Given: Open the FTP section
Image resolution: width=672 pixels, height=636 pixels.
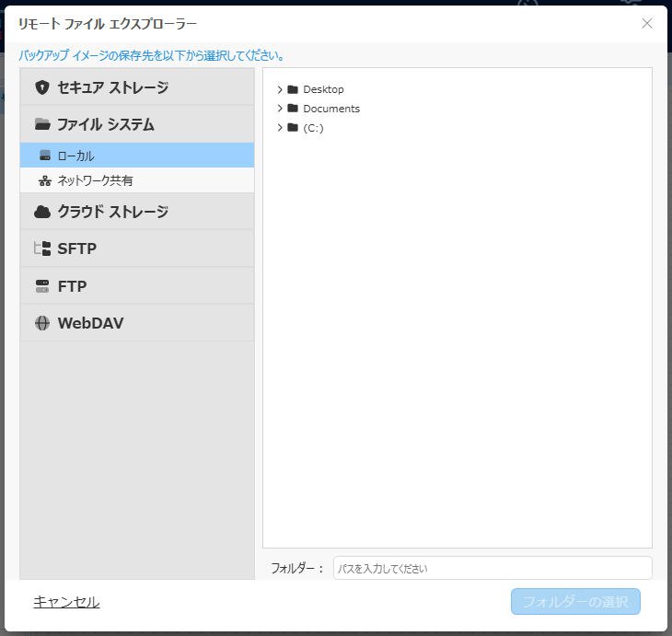Looking at the screenshot, I should (137, 286).
